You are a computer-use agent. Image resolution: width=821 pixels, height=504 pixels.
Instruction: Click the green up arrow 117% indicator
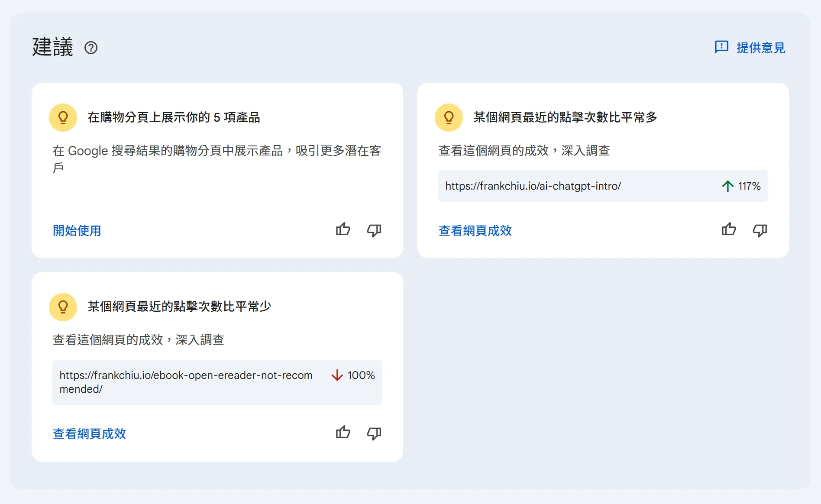point(741,186)
